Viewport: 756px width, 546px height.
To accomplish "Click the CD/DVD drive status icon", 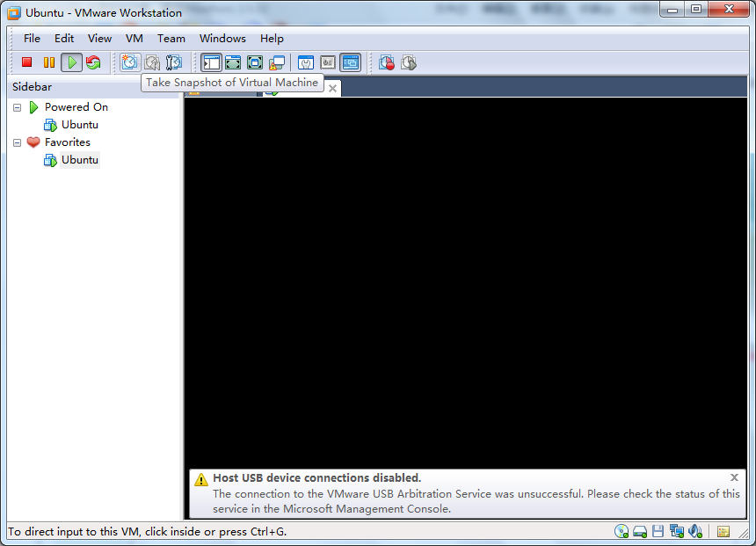I will [622, 532].
